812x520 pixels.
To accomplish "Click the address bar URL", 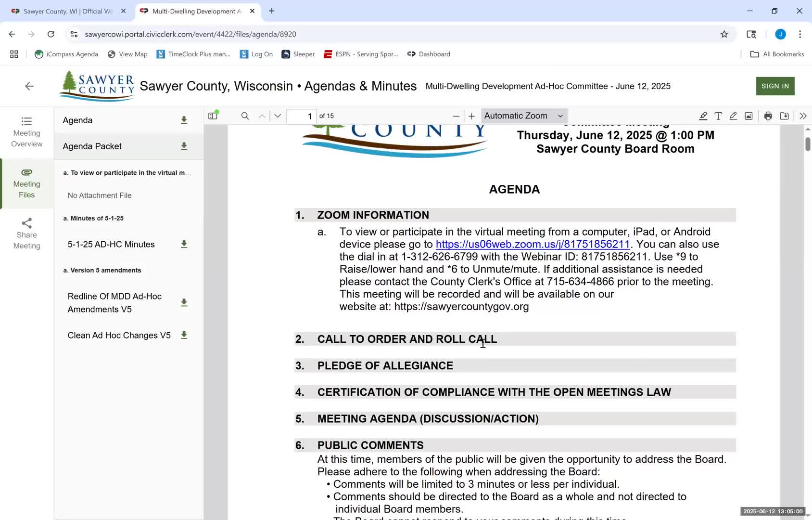I will [x=190, y=34].
